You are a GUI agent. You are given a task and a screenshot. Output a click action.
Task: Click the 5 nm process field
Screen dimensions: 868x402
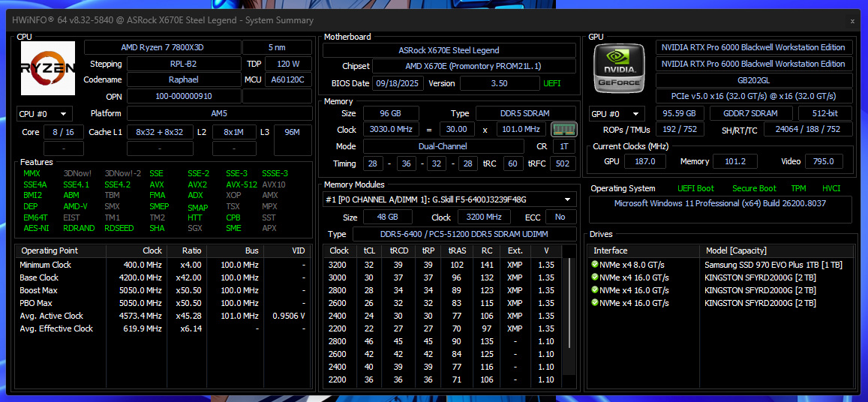point(278,47)
